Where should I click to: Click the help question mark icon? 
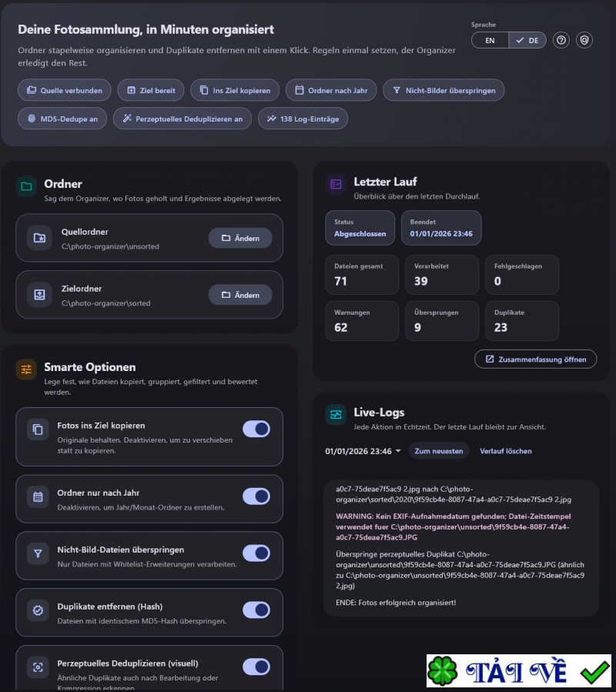click(x=561, y=40)
